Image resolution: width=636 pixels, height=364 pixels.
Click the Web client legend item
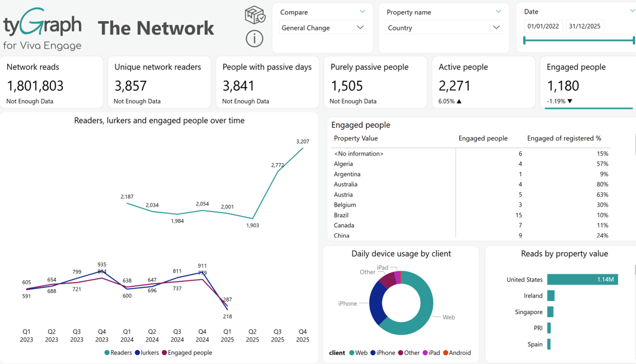(x=358, y=353)
